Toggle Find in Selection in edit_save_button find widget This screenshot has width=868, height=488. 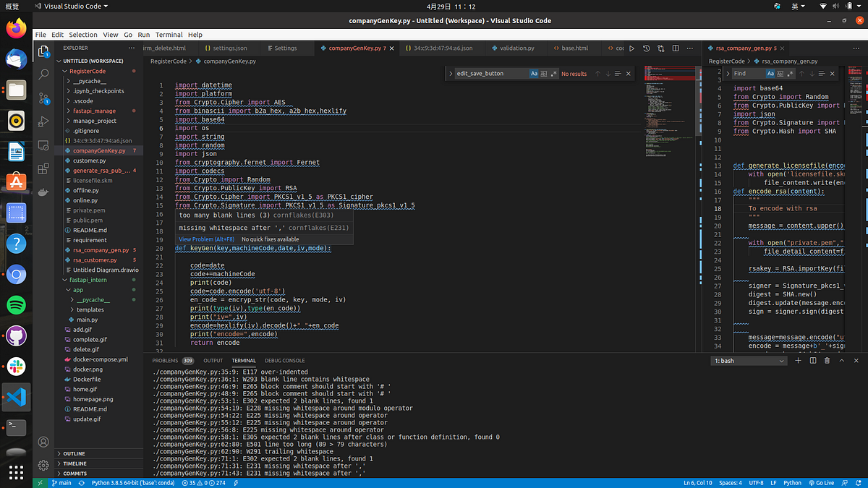[618, 74]
